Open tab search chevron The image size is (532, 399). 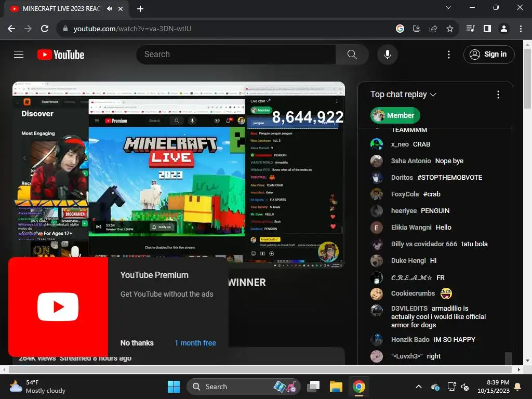point(448,7)
